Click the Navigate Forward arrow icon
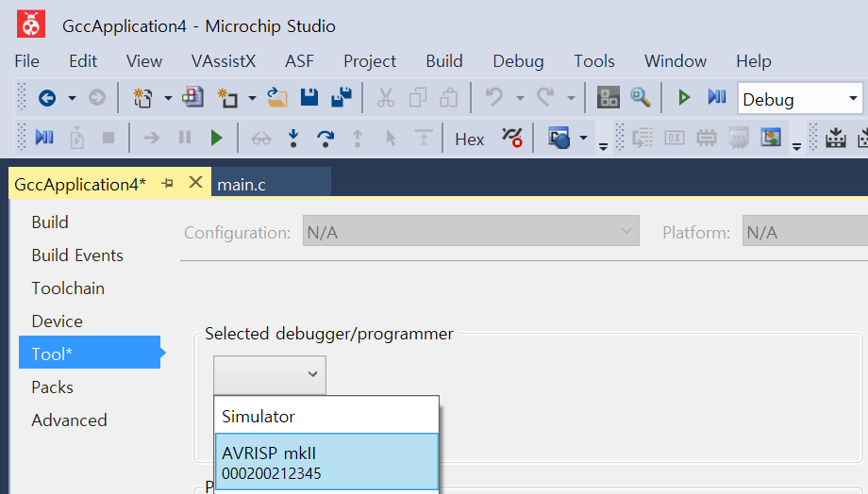 click(97, 98)
